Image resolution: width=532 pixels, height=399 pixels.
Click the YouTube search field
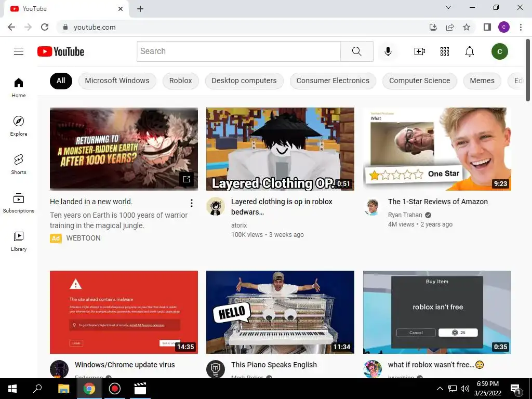(x=238, y=51)
